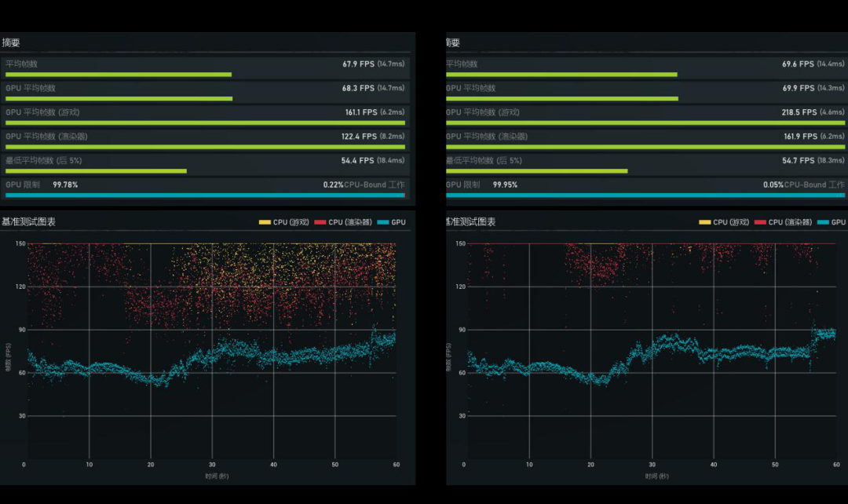The width and height of the screenshot is (848, 504).
Task: Click the 14.4ms value next to 69.6 FPS
Action: coord(831,64)
